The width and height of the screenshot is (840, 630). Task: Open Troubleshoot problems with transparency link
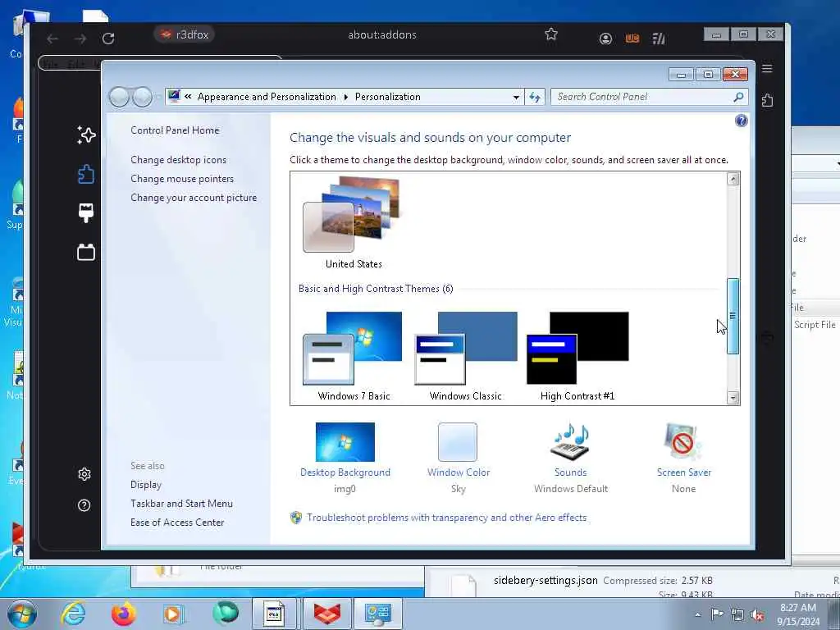point(446,518)
